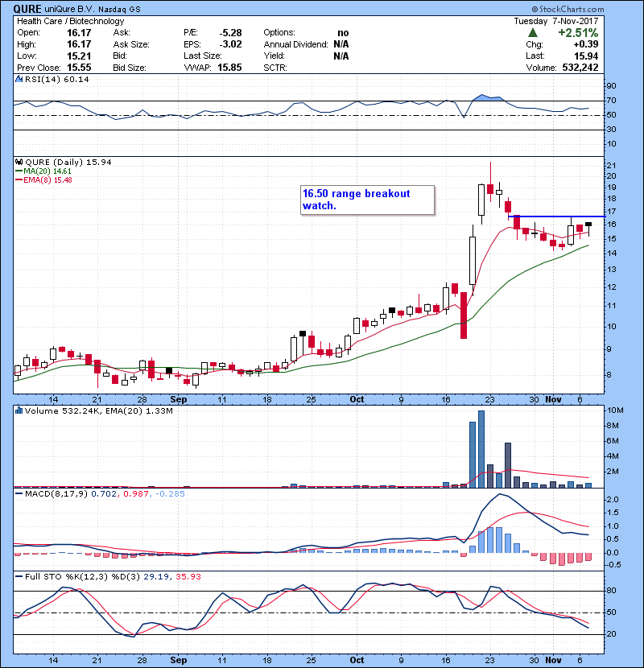The width and height of the screenshot is (644, 668).
Task: Click the volume bars icon beside Volume label
Action: point(19,410)
